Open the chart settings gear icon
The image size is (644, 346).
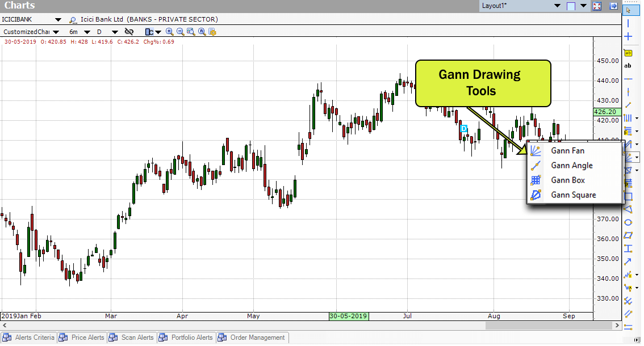pos(212,32)
